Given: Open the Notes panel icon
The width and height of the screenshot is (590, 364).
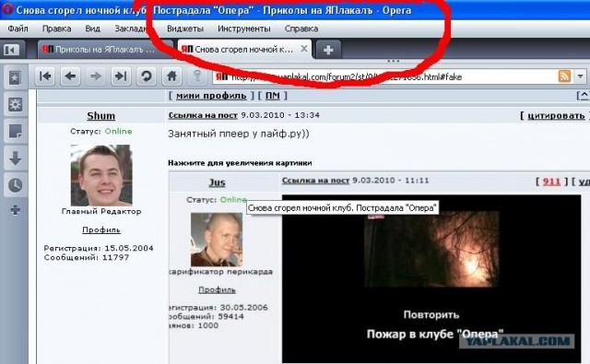Looking at the screenshot, I should (x=15, y=131).
